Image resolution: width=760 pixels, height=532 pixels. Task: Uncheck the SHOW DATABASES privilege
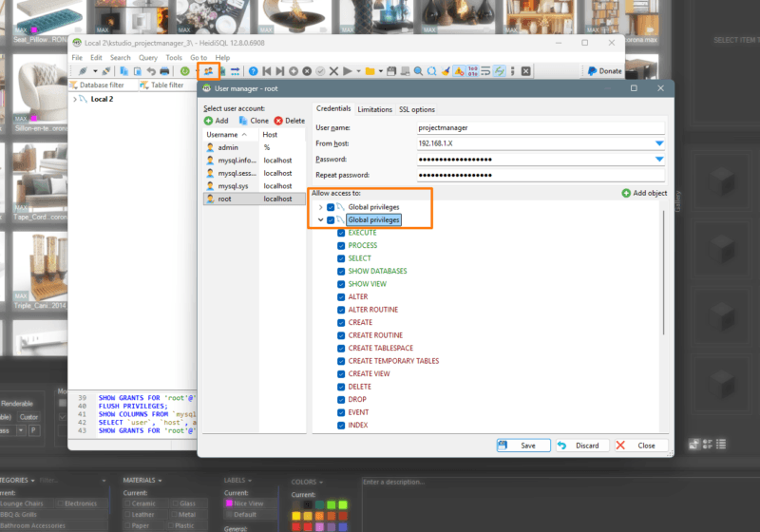point(341,272)
